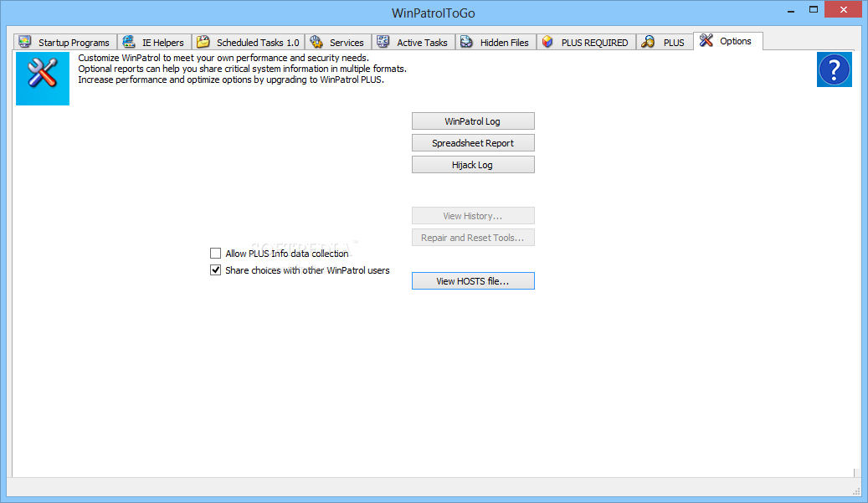Screen dimensions: 868x503
Task: Click the Options wrench tab icon
Action: coord(706,40)
